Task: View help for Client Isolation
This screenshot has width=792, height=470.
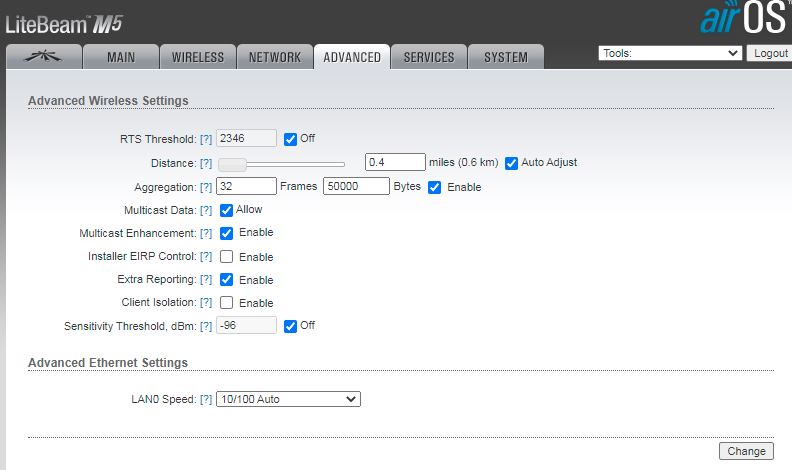Action: [206, 303]
